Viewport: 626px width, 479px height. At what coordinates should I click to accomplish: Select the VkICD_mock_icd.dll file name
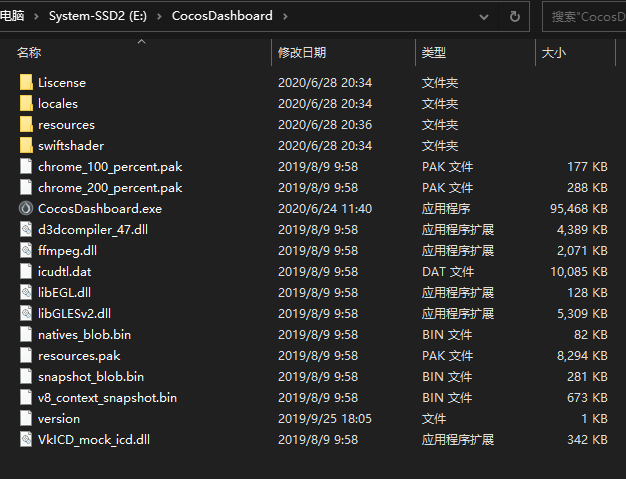(94, 440)
